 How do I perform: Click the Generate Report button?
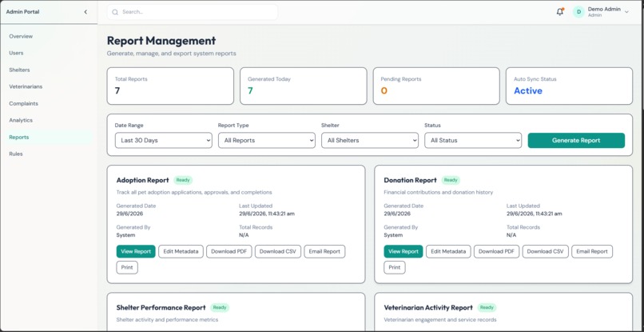coord(576,140)
